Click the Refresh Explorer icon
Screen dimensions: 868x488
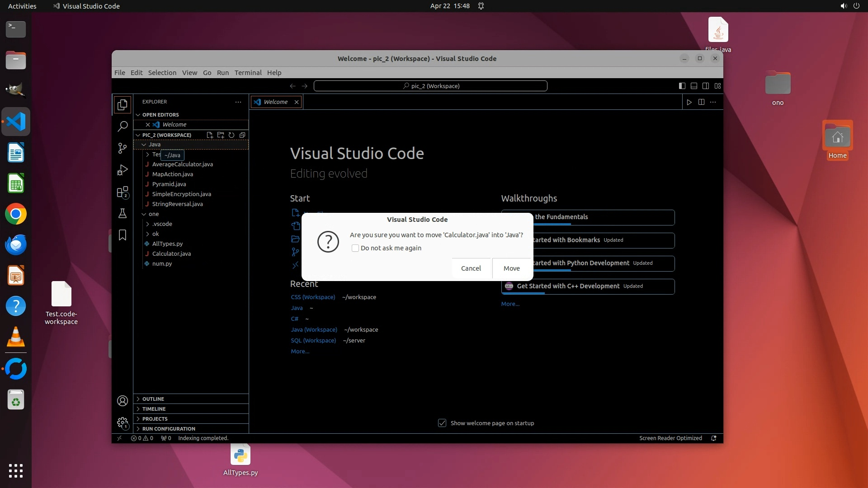coord(231,135)
